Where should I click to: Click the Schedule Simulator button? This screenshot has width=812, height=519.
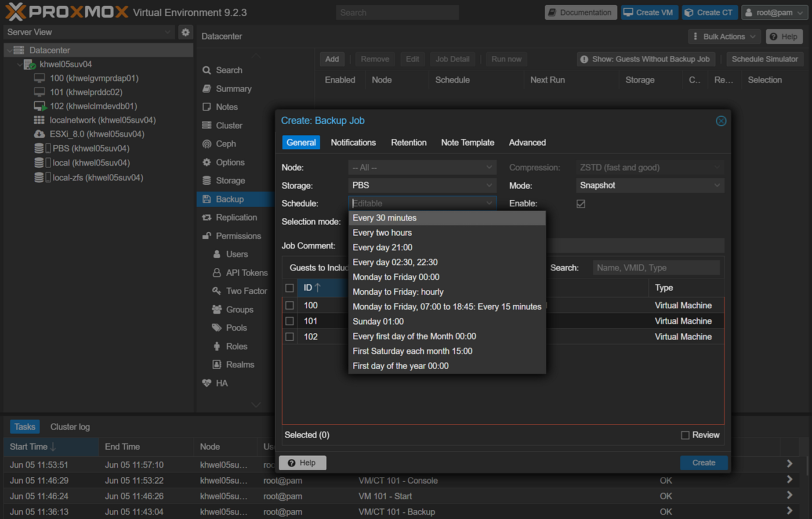pos(764,59)
